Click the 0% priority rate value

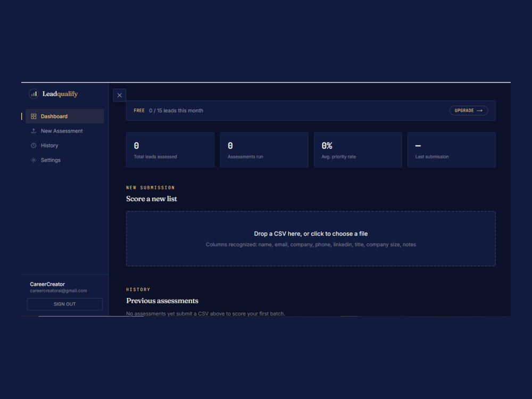tap(327, 146)
